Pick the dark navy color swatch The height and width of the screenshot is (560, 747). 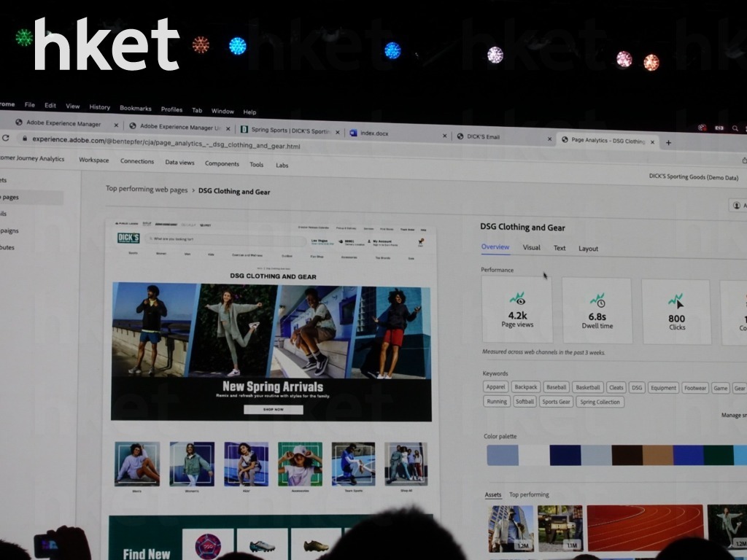pos(565,455)
